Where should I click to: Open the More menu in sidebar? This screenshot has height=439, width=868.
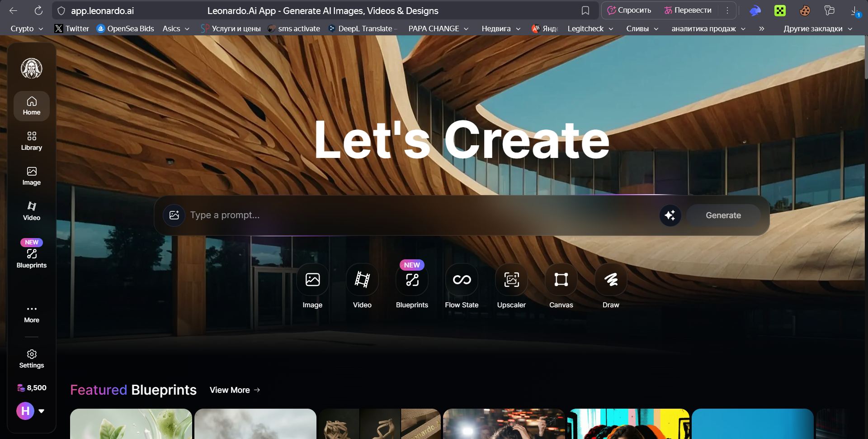(32, 314)
